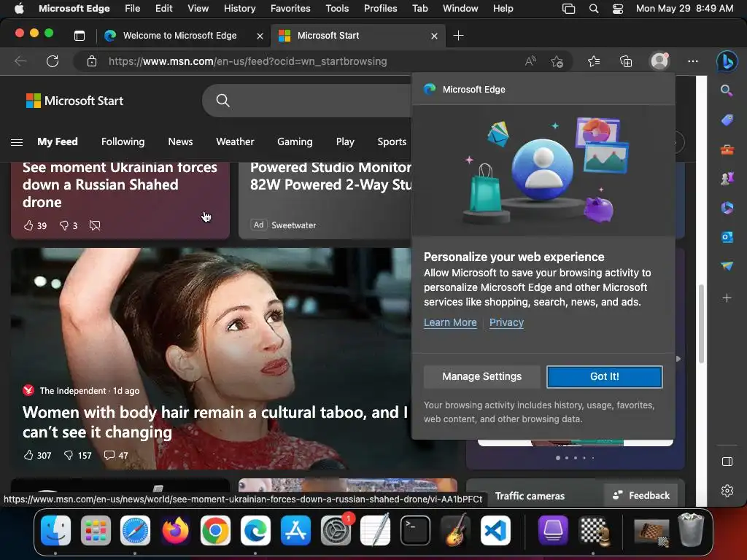Open Spotlight search in menu bar
The width and height of the screenshot is (747, 560).
594,9
